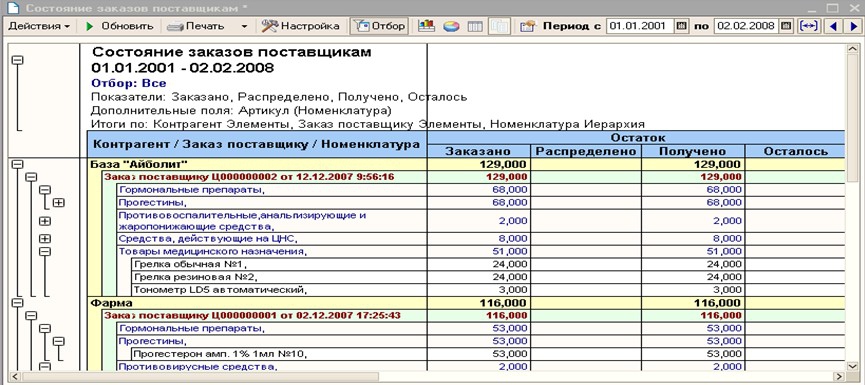
Task: Click the vertical scrollbar down arrow
Action: 852,365
